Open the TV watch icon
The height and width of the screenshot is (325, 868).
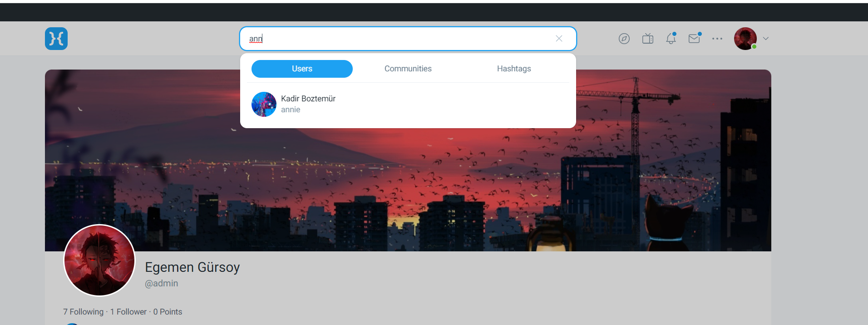tap(648, 39)
